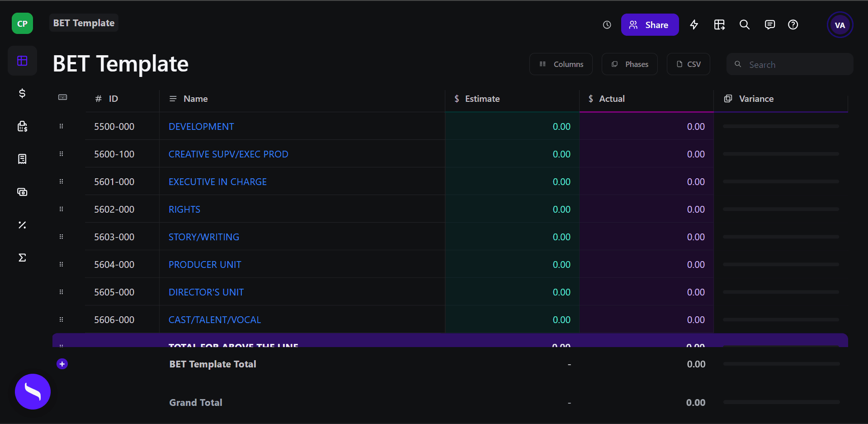Open the comments chat icon
Screen dimensions: 868x424
[769, 25]
